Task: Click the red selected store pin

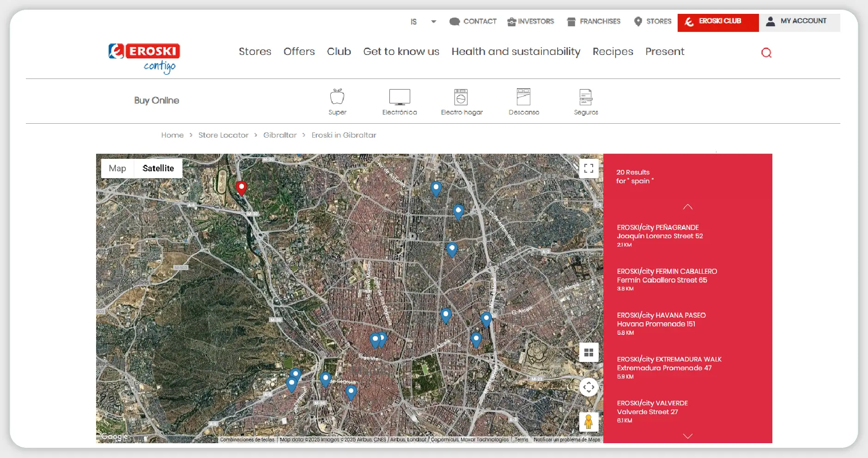Action: coord(241,188)
